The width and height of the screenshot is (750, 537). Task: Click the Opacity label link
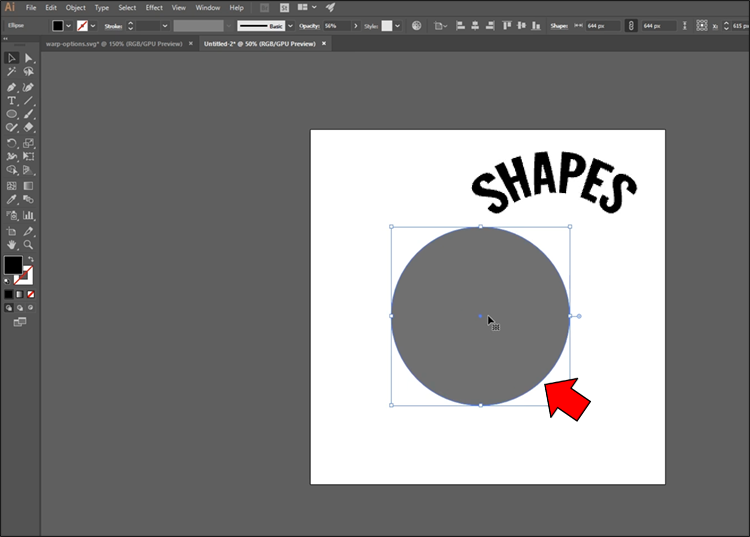click(x=308, y=25)
